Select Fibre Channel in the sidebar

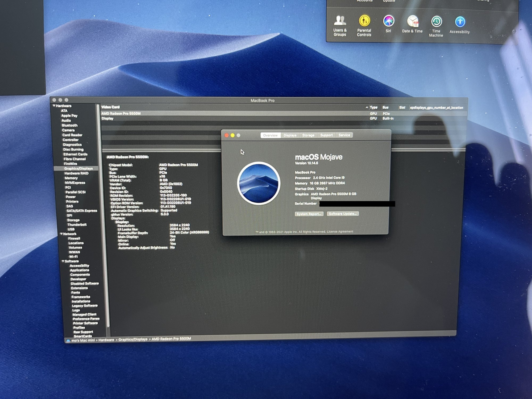[75, 159]
